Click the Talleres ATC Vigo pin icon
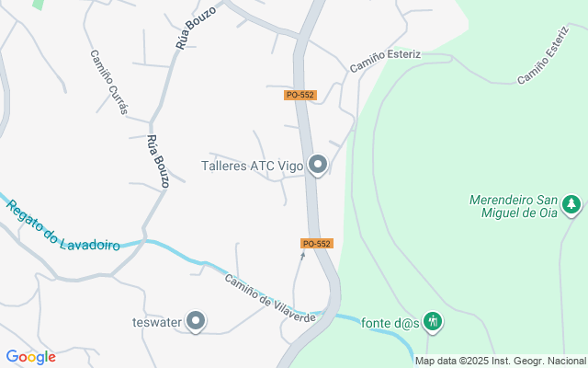The image size is (588, 368). coord(318,165)
